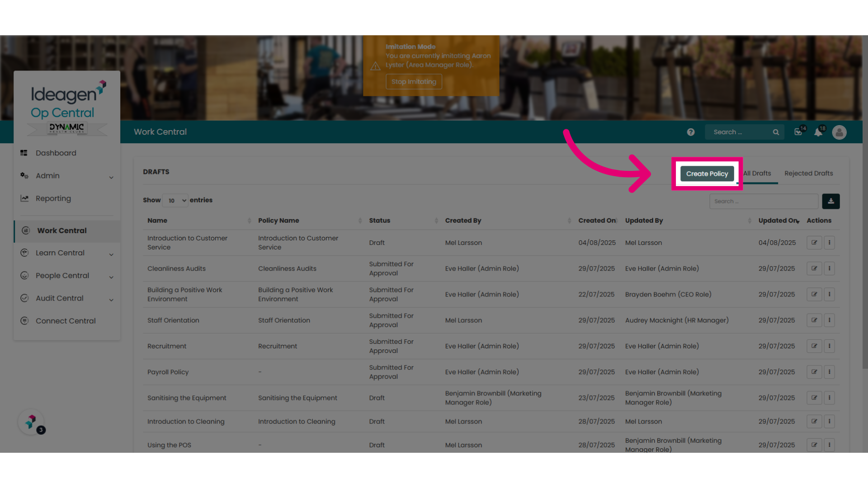Viewport: 868px width, 488px height.
Task: Open more actions for Staff Orientation
Action: coord(829,320)
